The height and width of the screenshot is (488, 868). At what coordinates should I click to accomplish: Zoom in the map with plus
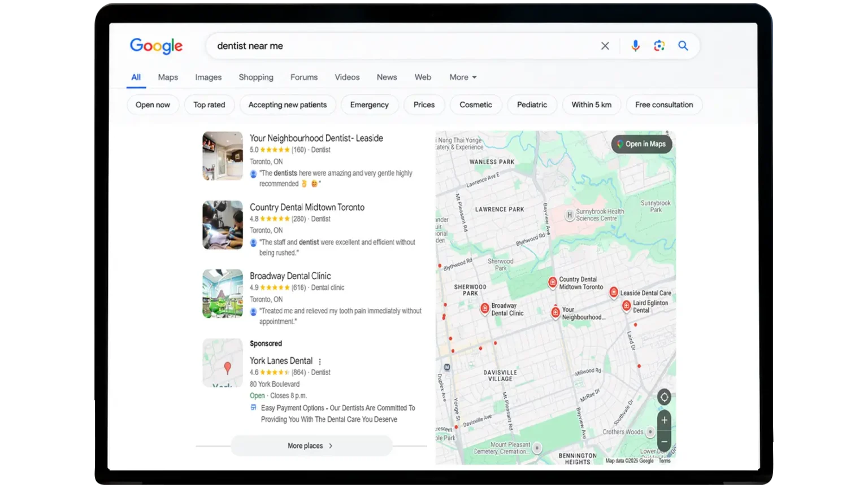pos(664,420)
